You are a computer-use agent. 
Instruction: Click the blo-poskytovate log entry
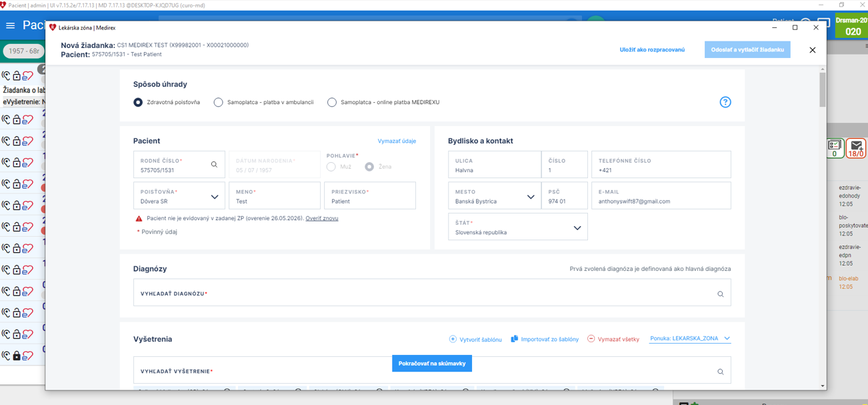pos(853,226)
